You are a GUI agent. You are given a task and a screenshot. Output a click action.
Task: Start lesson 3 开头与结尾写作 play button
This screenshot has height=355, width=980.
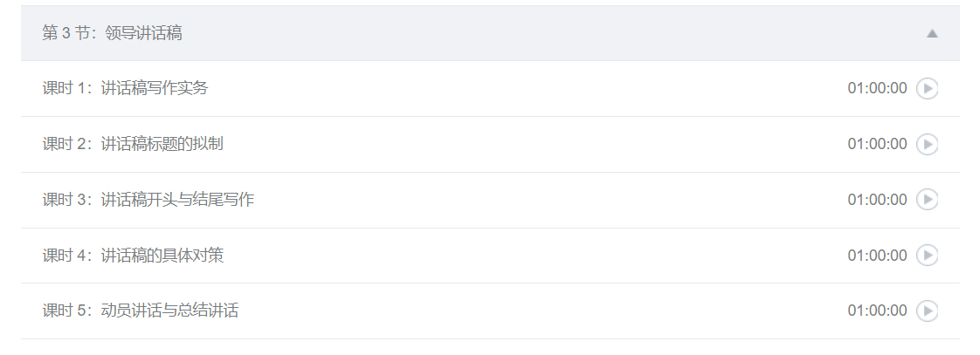pyautogui.click(x=927, y=200)
